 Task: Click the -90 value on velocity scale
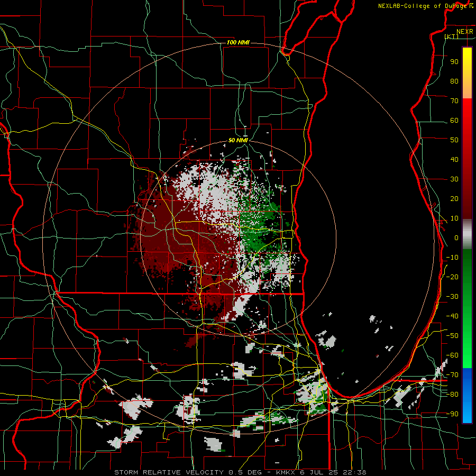click(x=452, y=414)
